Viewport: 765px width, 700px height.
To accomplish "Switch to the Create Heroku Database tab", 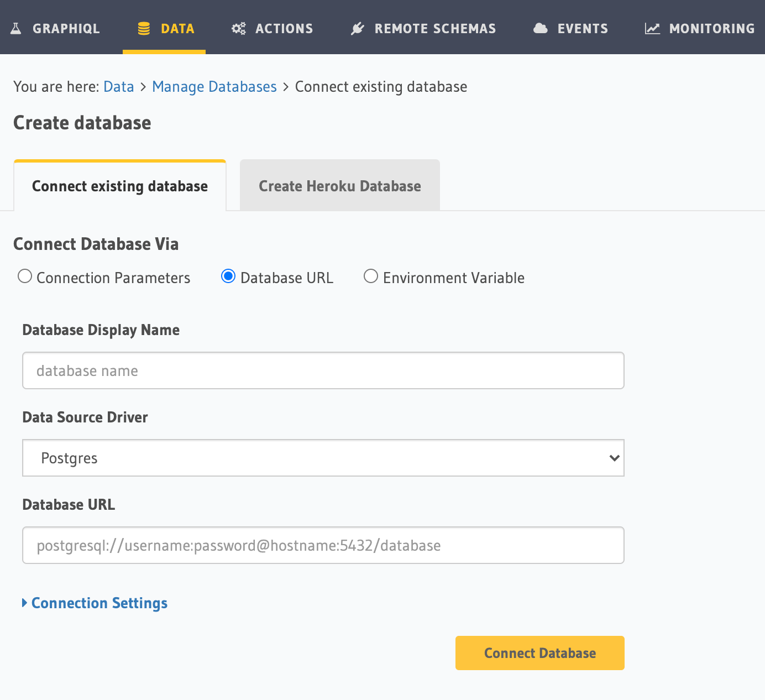I will tap(339, 186).
